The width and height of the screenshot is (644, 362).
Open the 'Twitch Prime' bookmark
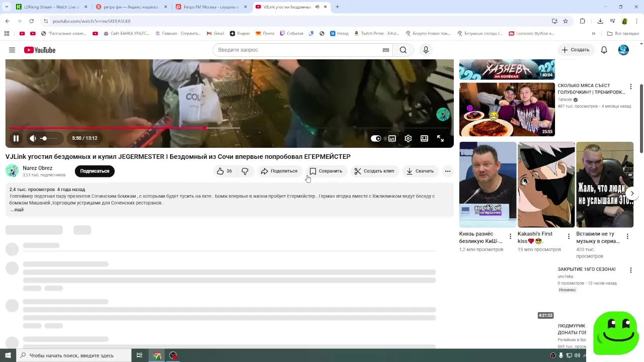tap(376, 34)
